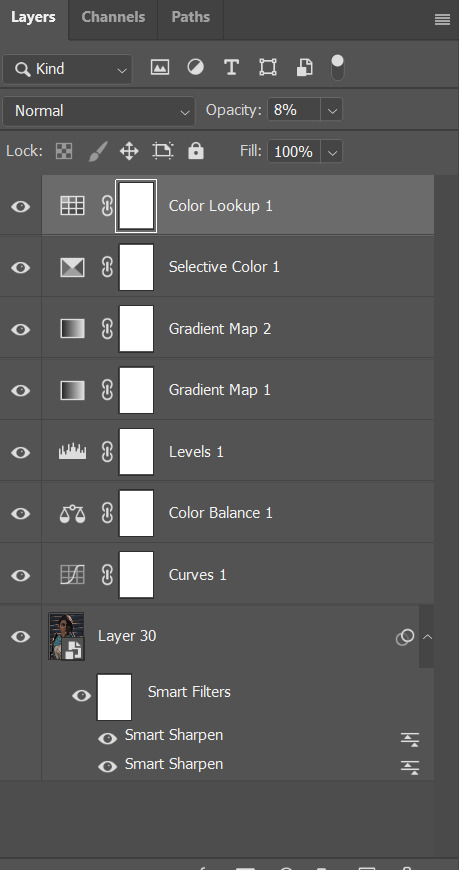Image resolution: width=459 pixels, height=870 pixels.
Task: Hide the Levels 1 layer
Action: (21, 452)
